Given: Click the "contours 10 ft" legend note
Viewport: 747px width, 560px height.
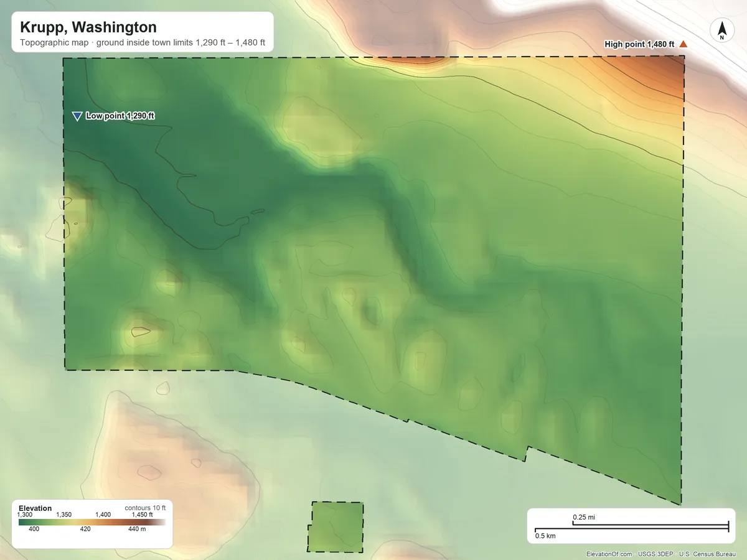Looking at the screenshot, I should pos(145,508).
